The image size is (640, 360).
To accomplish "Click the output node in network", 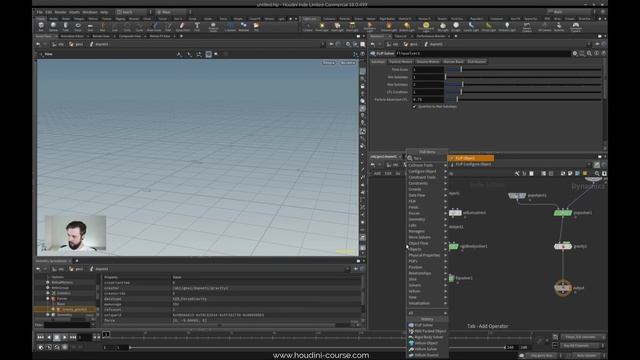I will click(x=563, y=288).
